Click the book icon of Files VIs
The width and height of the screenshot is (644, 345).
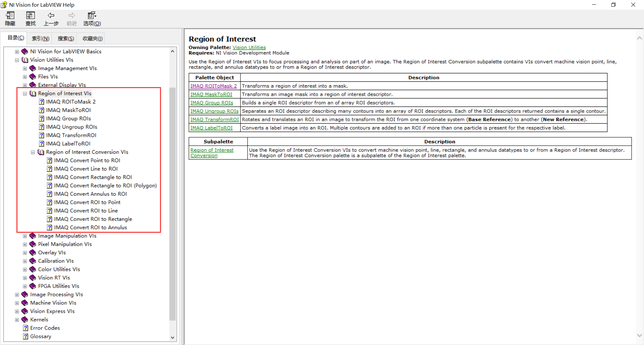[x=33, y=76]
